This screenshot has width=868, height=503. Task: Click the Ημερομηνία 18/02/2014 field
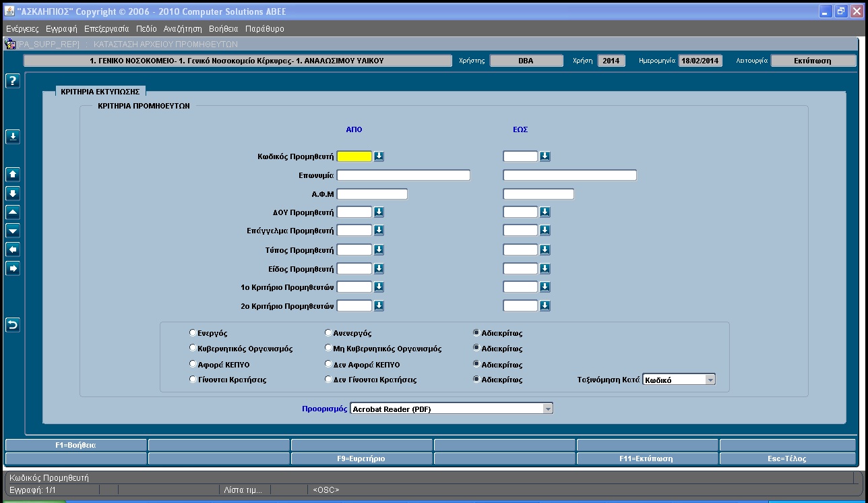point(700,61)
